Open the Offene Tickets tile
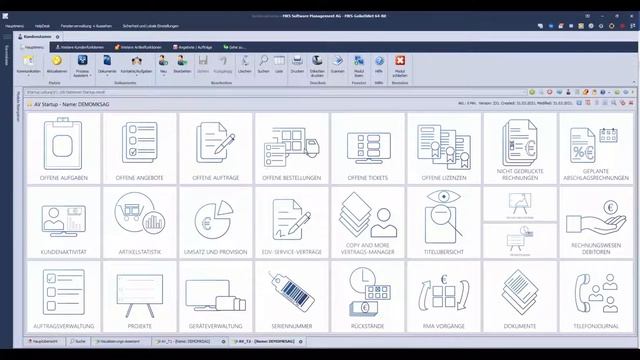This screenshot has height=360, width=640. pos(368,149)
